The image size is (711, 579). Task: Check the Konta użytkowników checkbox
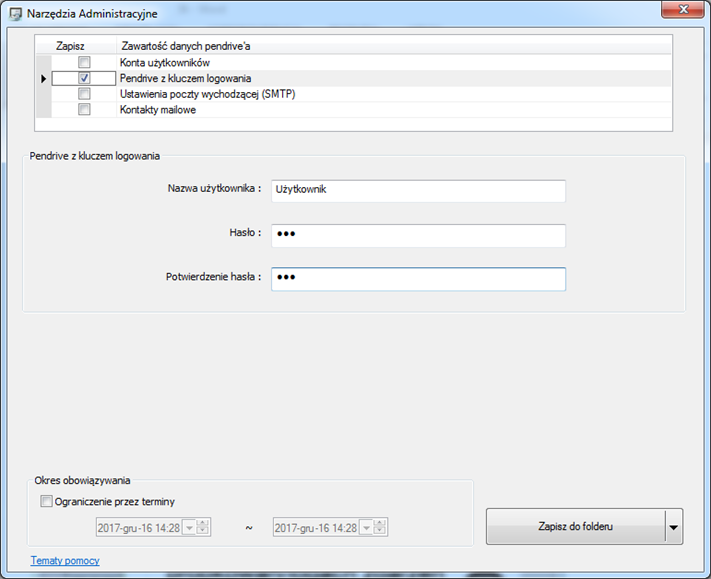(84, 62)
